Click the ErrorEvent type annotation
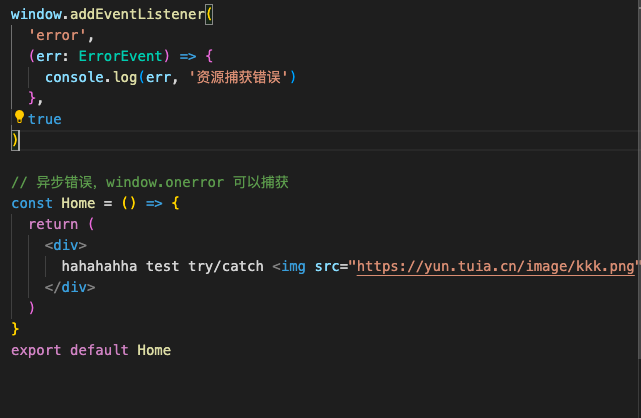The image size is (641, 418). coord(120,56)
